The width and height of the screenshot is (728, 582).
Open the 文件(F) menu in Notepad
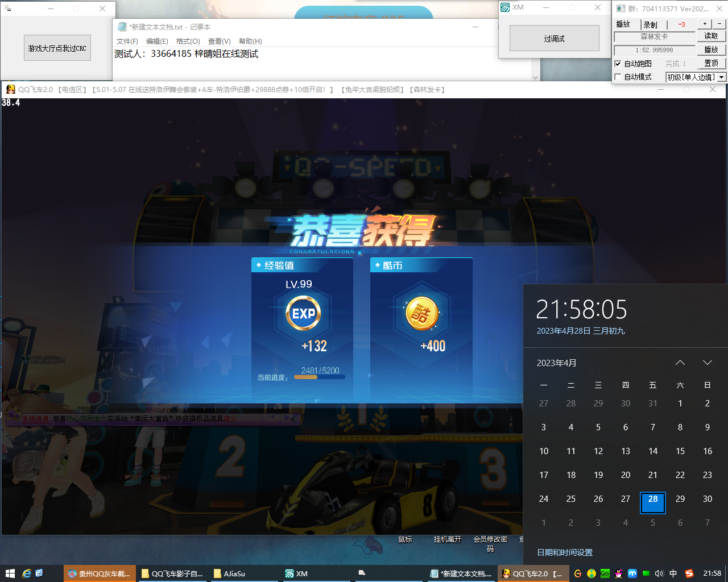pos(127,41)
